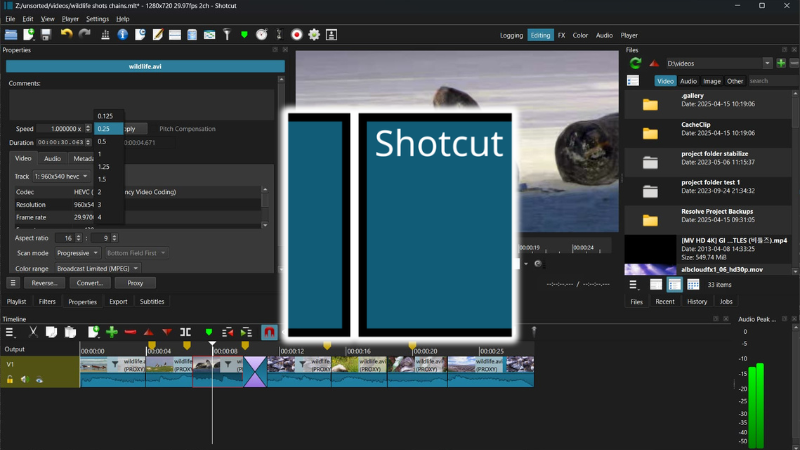Open the Keyframes stopwatch icon

[262, 35]
